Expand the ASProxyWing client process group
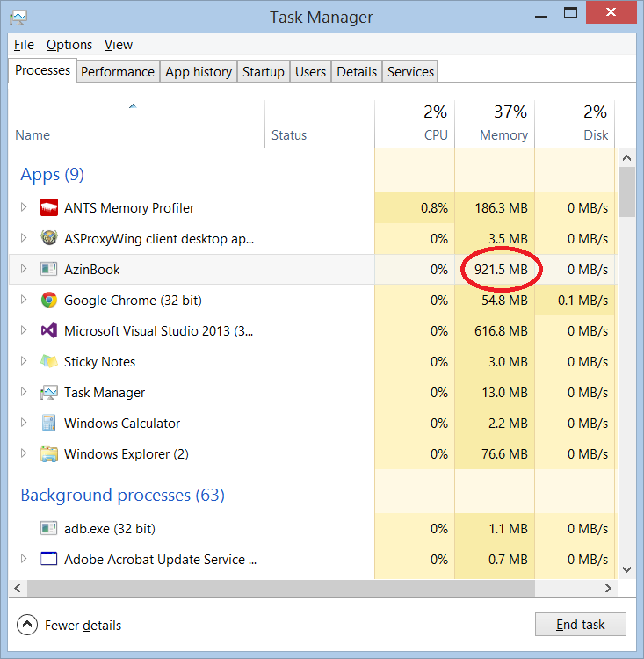The height and width of the screenshot is (659, 644). click(24, 238)
